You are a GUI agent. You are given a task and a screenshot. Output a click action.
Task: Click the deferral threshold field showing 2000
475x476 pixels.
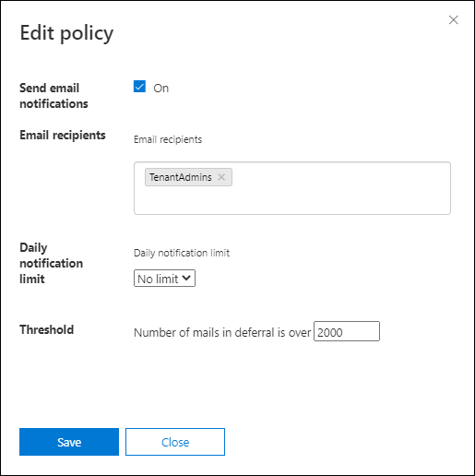click(347, 331)
